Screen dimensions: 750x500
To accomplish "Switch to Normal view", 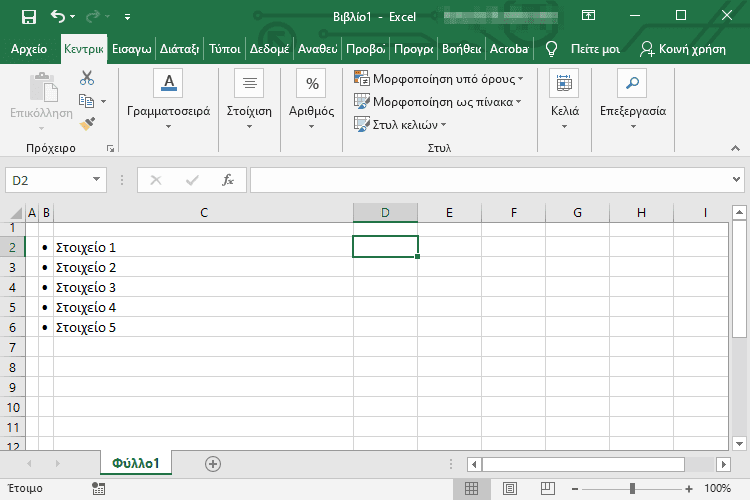I will pyautogui.click(x=471, y=489).
